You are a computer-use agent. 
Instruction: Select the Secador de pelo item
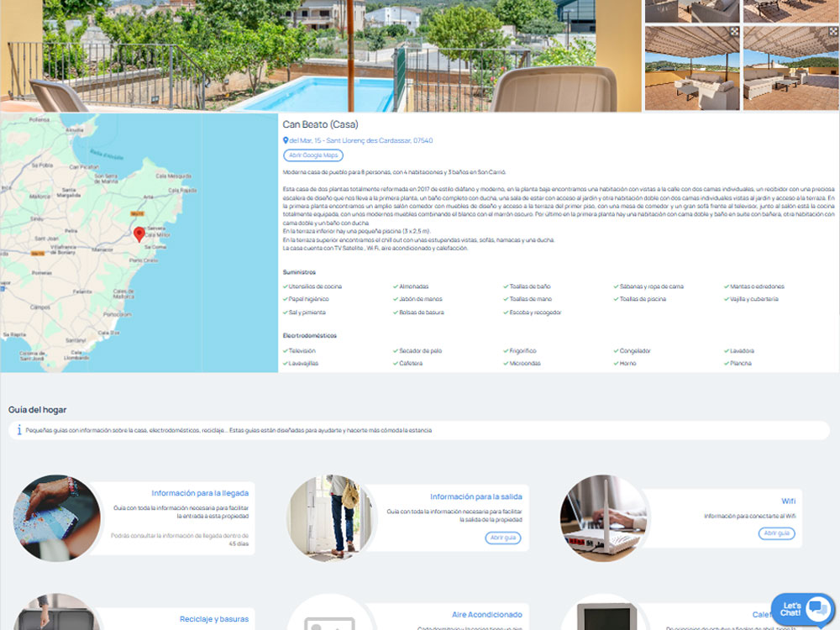[x=417, y=351]
